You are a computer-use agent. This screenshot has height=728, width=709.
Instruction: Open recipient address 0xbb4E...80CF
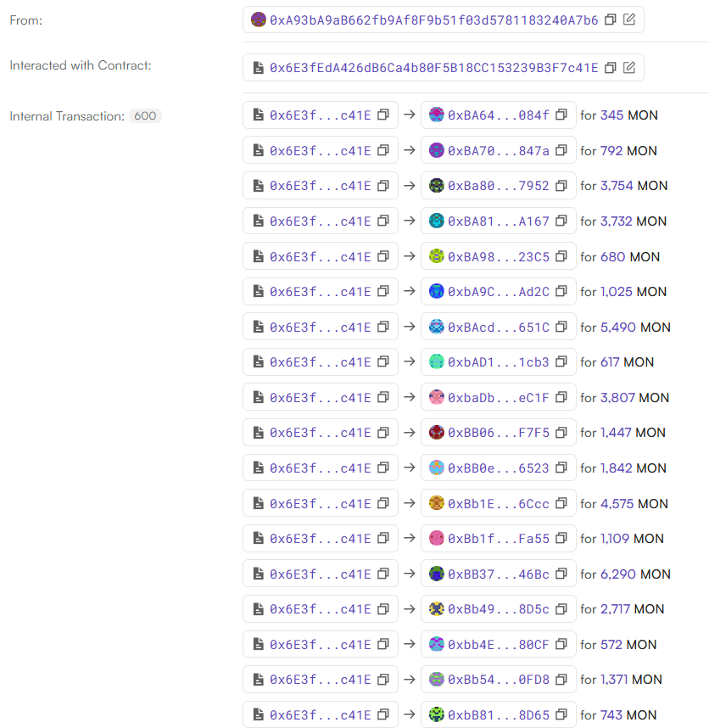498,645
